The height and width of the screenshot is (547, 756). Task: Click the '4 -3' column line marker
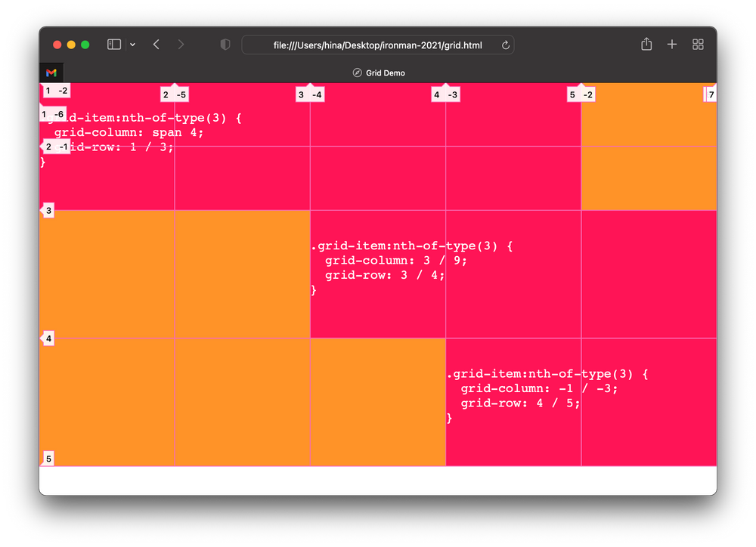point(445,94)
